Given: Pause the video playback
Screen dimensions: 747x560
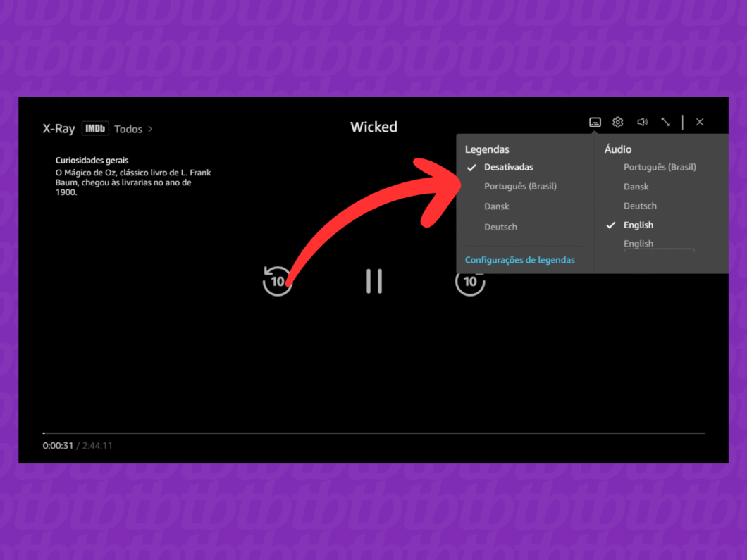Looking at the screenshot, I should point(374,281).
